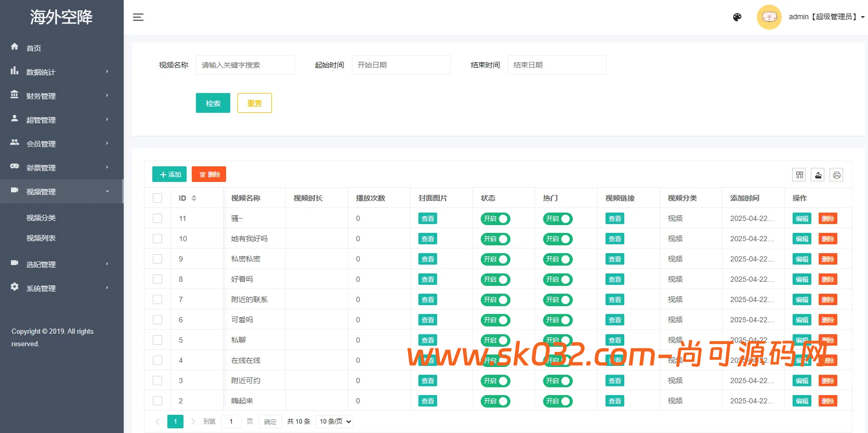Click the admin avatar picture
868x433 pixels.
pos(769,17)
